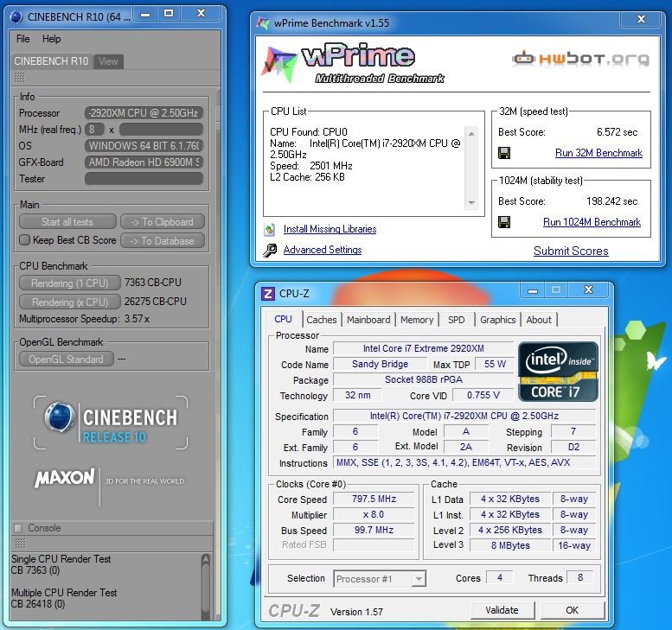This screenshot has width=672, height=630.
Task: Click the Name value Intel Core i7 Extreme 2920XM
Action: coord(424,348)
